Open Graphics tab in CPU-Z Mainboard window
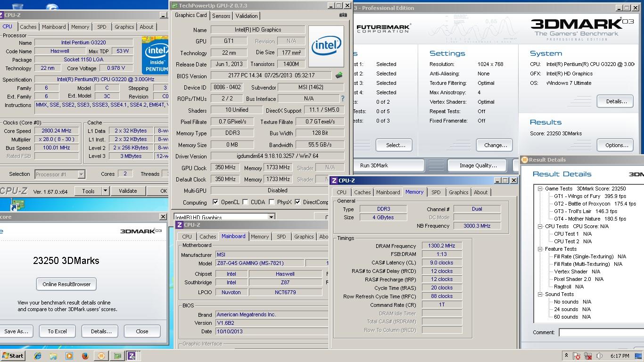Viewport: 644px width, 362px height. tap(304, 237)
